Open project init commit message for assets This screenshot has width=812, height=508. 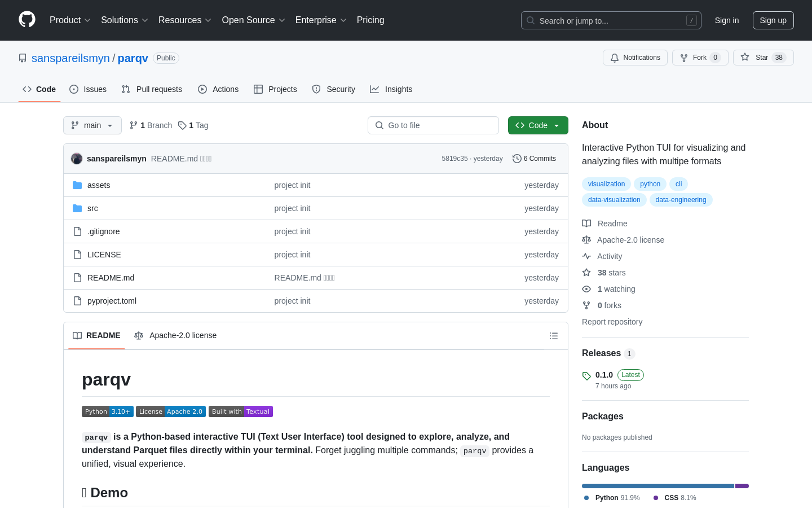click(292, 185)
